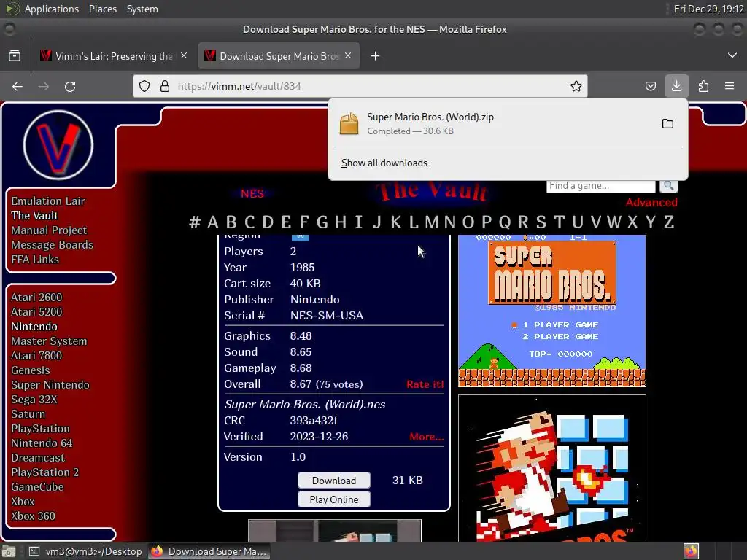Image resolution: width=747 pixels, height=560 pixels.
Task: Click the clock showing Fri Dec 29
Action: click(708, 9)
